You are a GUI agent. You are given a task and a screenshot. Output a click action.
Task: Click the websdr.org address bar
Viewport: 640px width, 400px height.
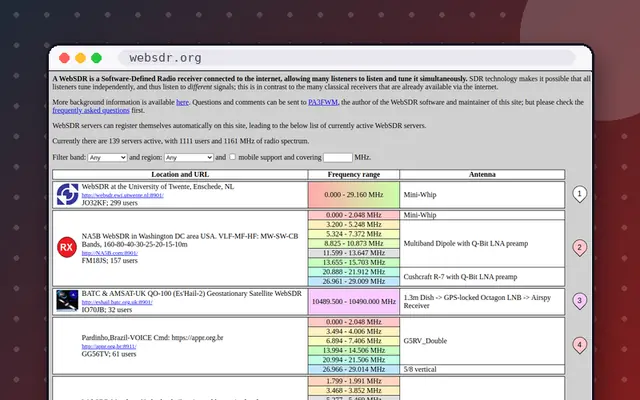tap(347, 58)
